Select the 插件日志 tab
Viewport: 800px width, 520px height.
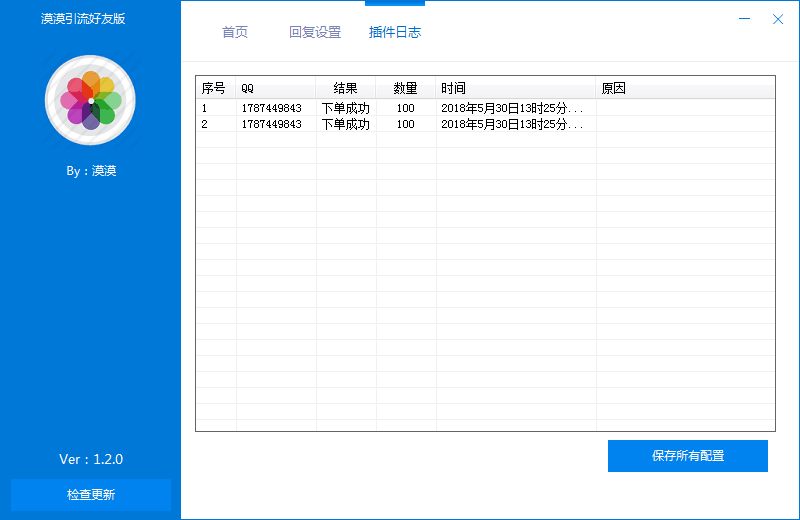[x=395, y=32]
